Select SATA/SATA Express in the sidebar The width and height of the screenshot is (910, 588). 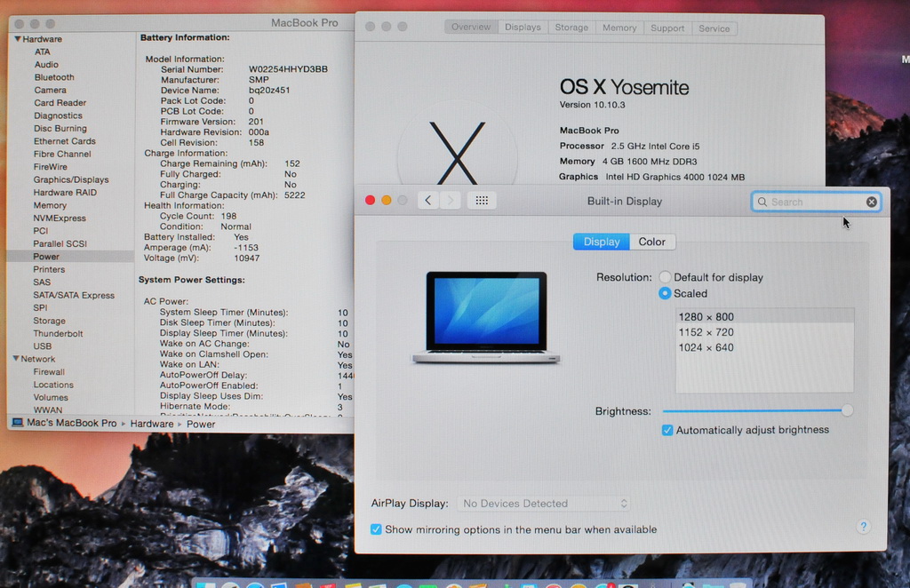pyautogui.click(x=74, y=295)
